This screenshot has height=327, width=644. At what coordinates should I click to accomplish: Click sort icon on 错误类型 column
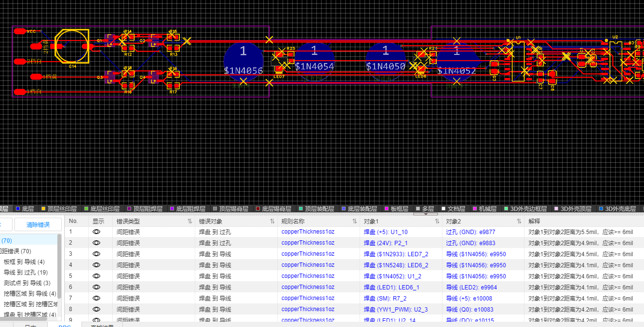click(189, 222)
